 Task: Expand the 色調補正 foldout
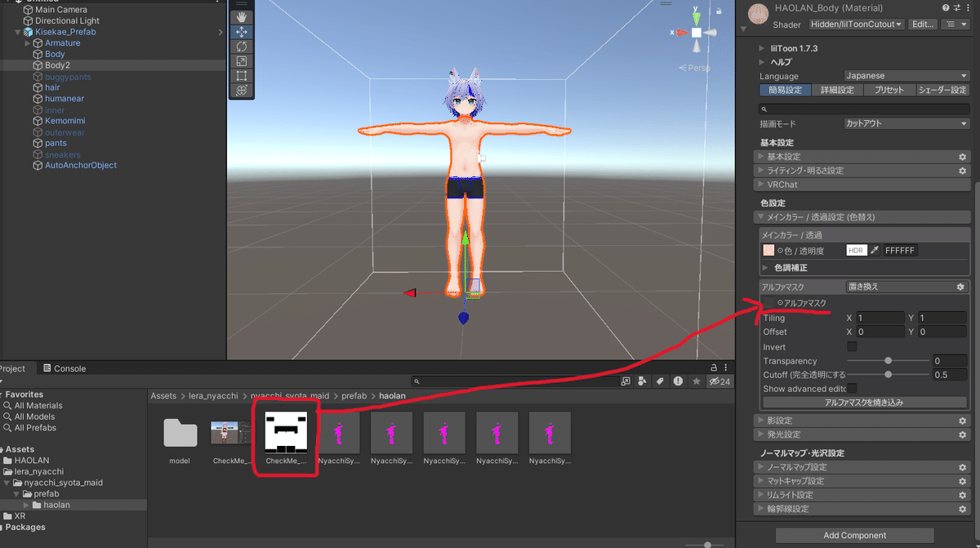click(765, 268)
